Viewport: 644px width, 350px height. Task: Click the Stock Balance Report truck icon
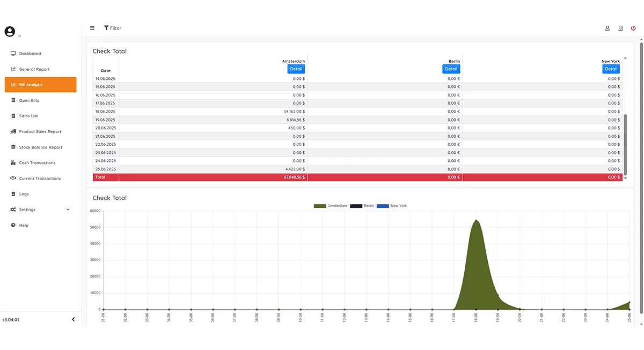[13, 147]
